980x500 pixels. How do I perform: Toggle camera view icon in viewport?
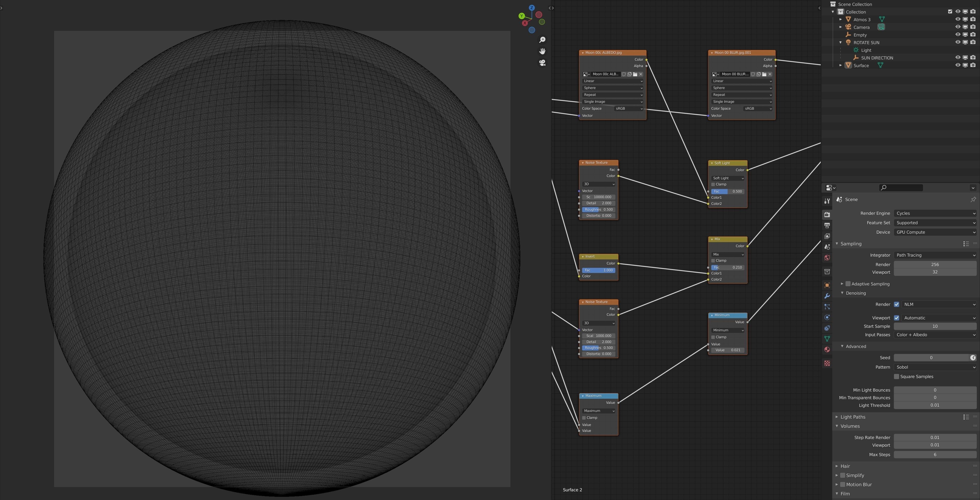click(542, 63)
